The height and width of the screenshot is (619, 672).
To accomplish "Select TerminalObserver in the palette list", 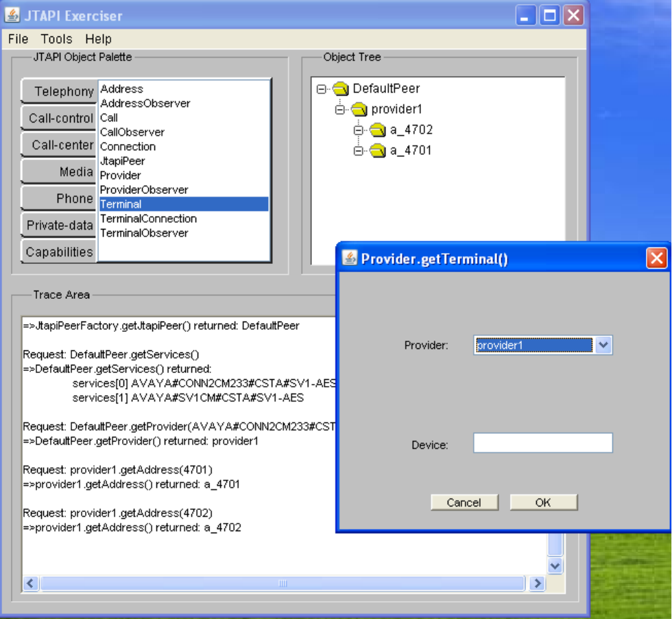I will click(184, 233).
